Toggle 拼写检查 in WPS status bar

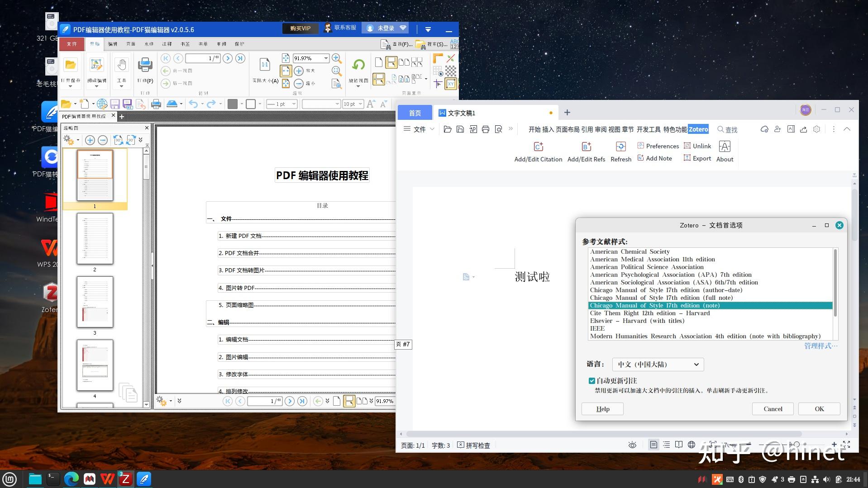coord(473,445)
